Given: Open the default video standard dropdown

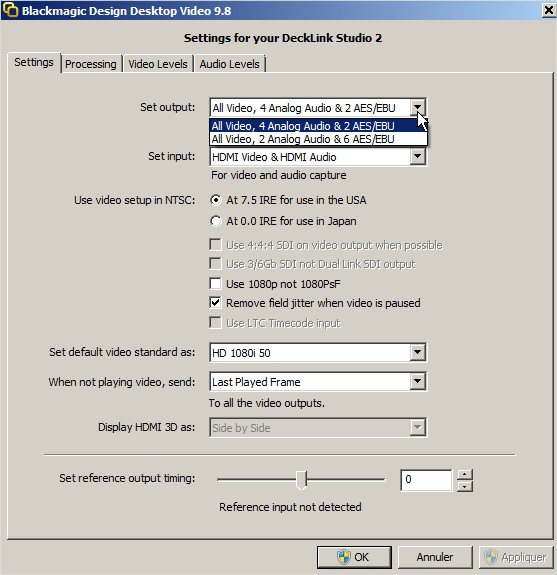Looking at the screenshot, I should (417, 352).
